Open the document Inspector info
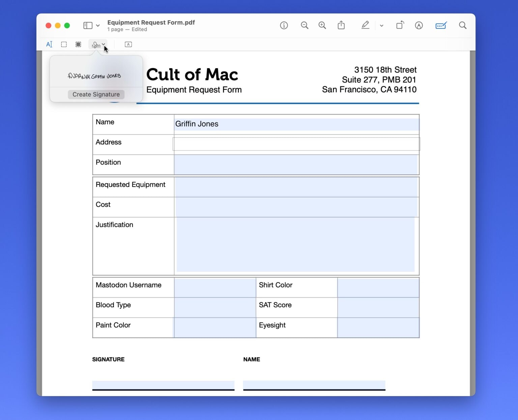Viewport: 518px width, 420px height. point(284,25)
